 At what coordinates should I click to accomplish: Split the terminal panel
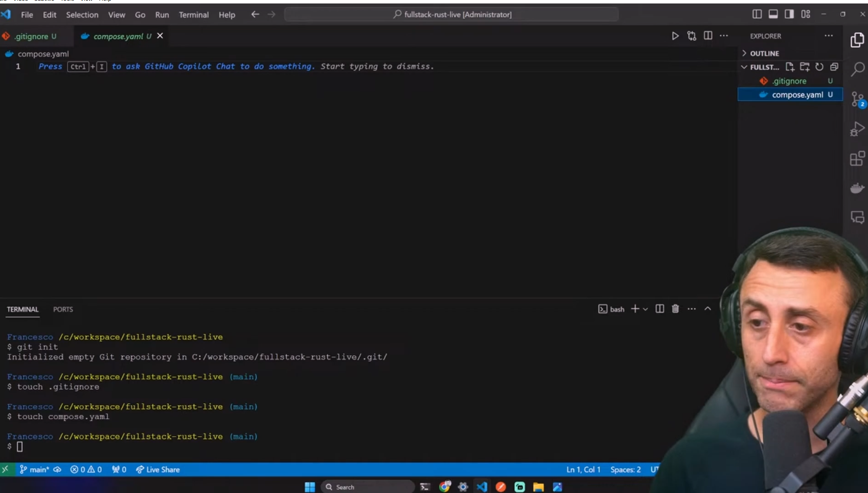659,309
